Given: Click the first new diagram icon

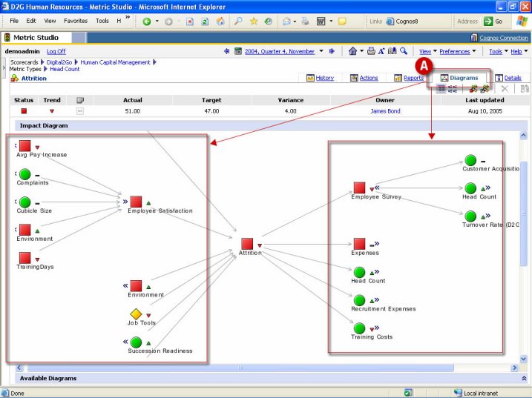Looking at the screenshot, I should click(473, 89).
